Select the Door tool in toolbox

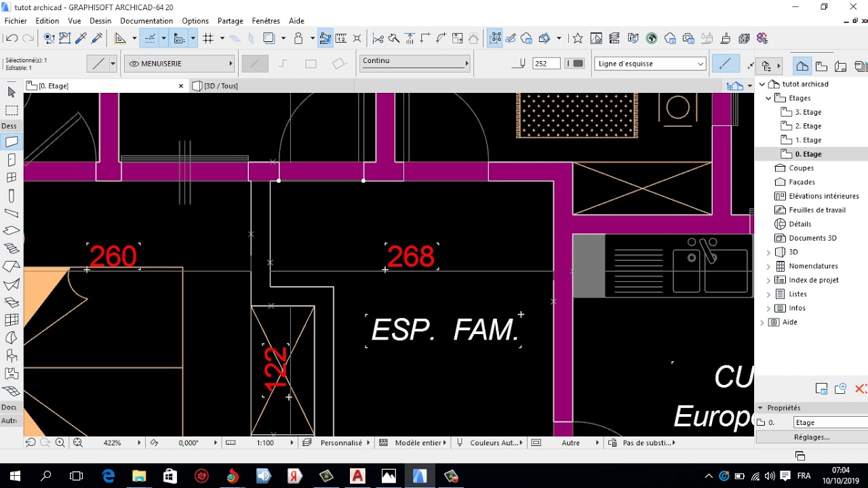point(12,160)
